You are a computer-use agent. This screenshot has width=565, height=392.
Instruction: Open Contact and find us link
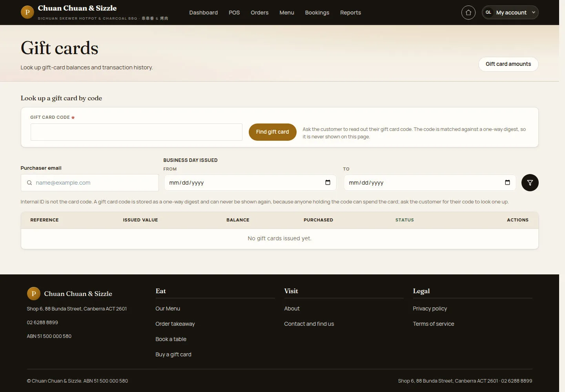click(309, 324)
